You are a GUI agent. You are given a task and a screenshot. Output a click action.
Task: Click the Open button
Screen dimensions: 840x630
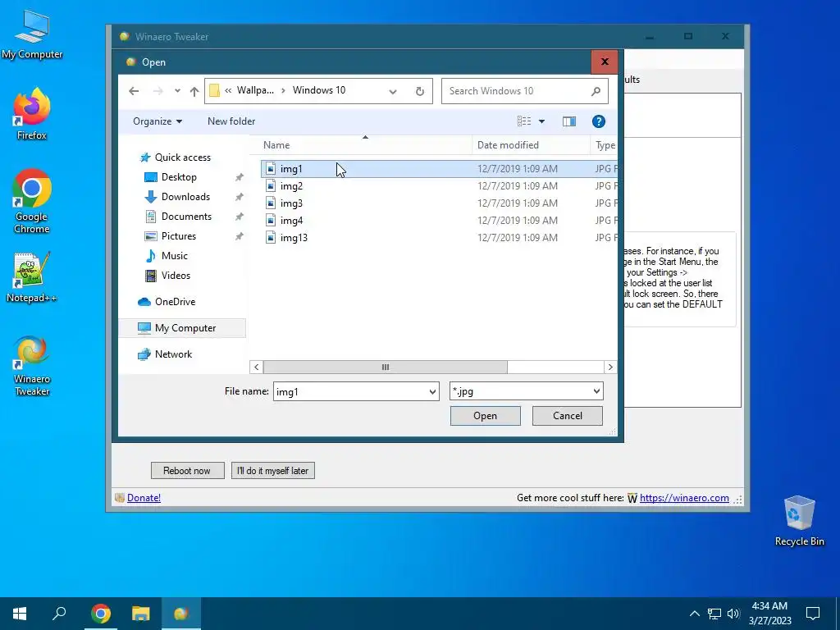tap(486, 416)
